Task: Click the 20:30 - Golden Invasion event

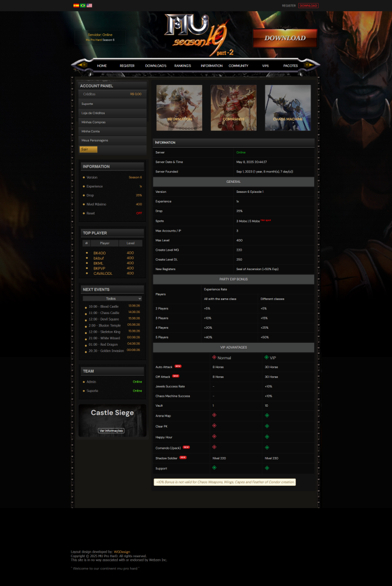Action: click(x=106, y=351)
